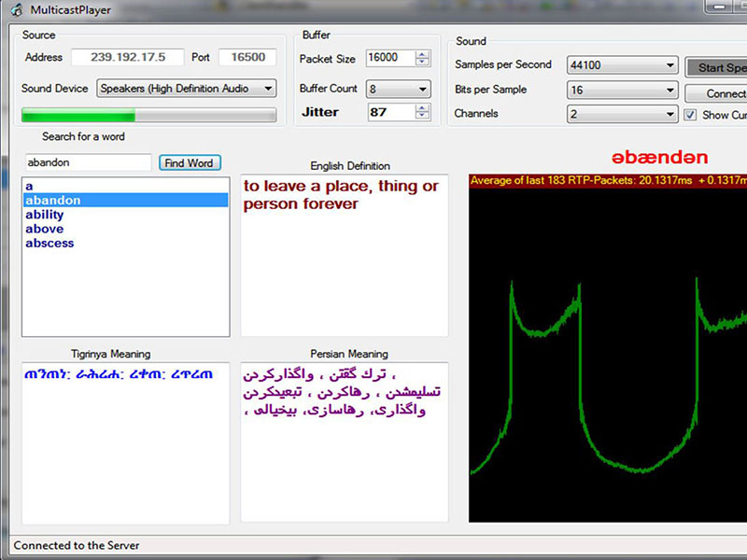747x560 pixels.
Task: Click the word search input field
Action: (87, 162)
